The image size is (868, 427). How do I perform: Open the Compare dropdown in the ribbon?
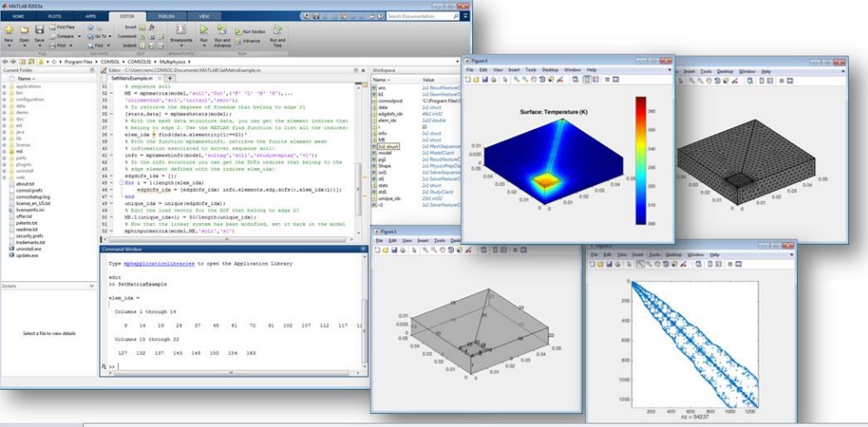click(80, 36)
